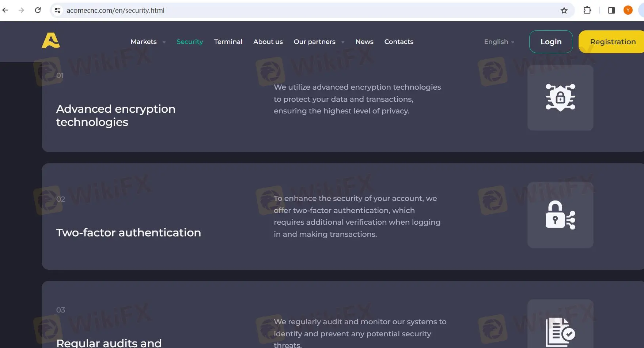Open the English language selector
This screenshot has width=644, height=348.
point(499,42)
